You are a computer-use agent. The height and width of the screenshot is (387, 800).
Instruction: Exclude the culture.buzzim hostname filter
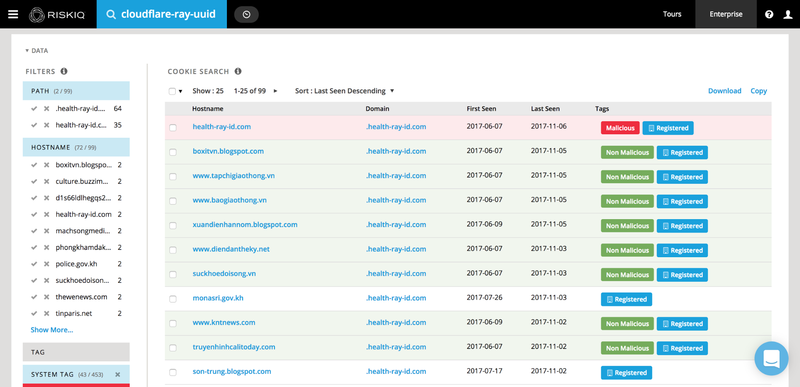tap(46, 181)
